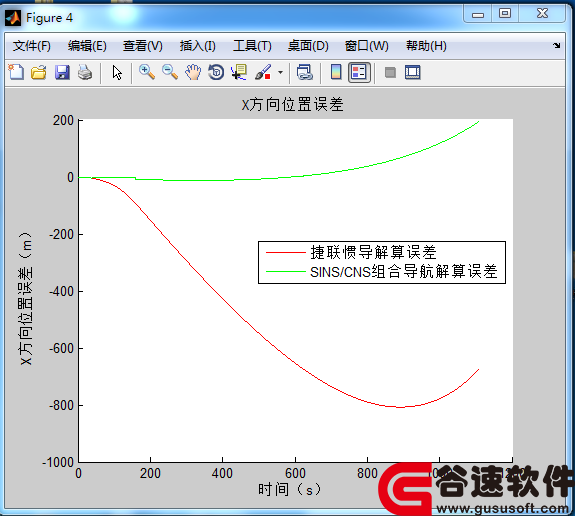Open the 窗口(W) menu
The image size is (575, 516).
[x=367, y=46]
